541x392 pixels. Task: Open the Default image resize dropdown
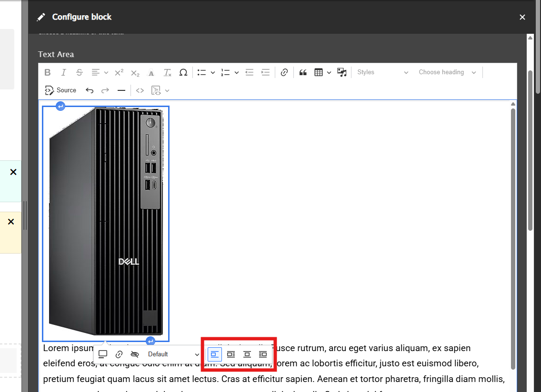click(173, 354)
